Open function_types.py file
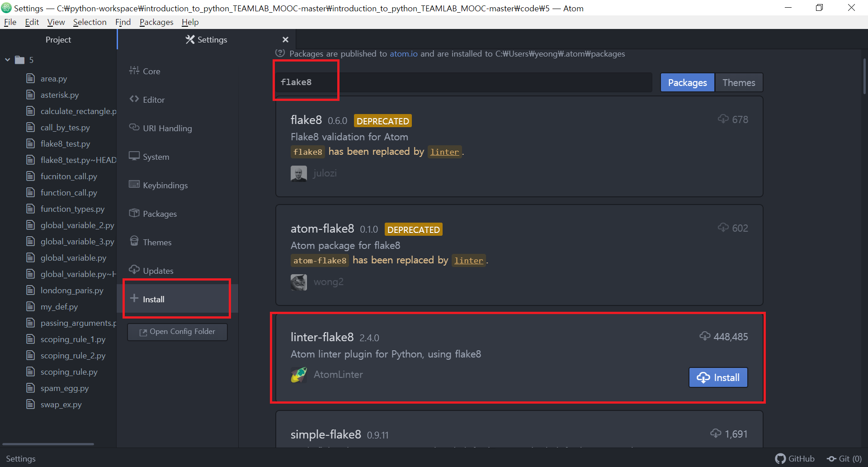This screenshot has height=467, width=868. [72, 209]
